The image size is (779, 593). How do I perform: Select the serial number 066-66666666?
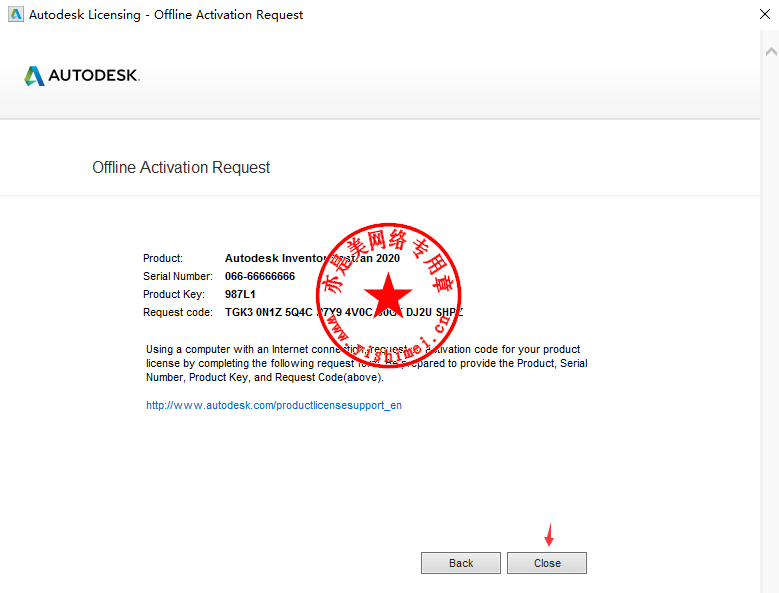[x=260, y=276]
